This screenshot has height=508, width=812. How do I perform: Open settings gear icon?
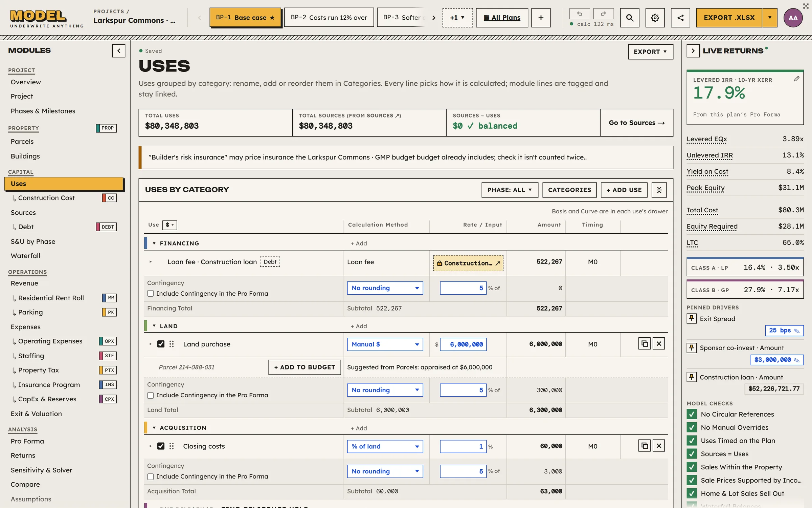[x=655, y=18]
